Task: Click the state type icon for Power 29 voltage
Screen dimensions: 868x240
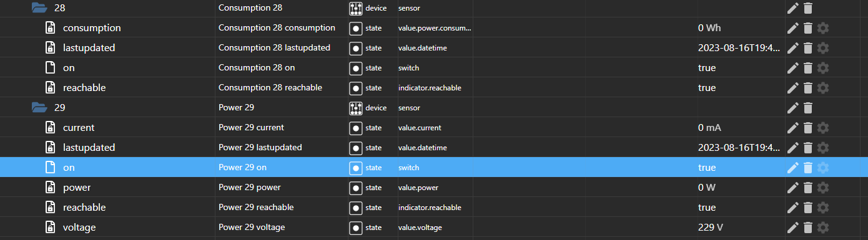Action: (356, 228)
